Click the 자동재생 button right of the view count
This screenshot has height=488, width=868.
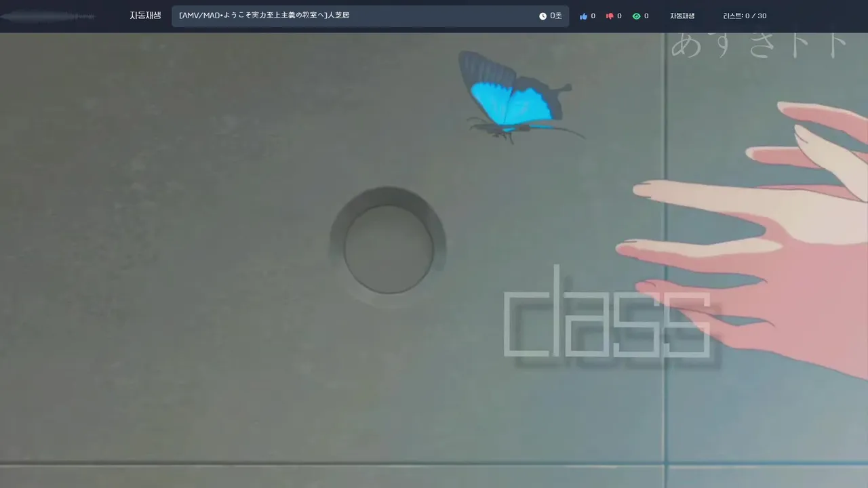tap(682, 16)
